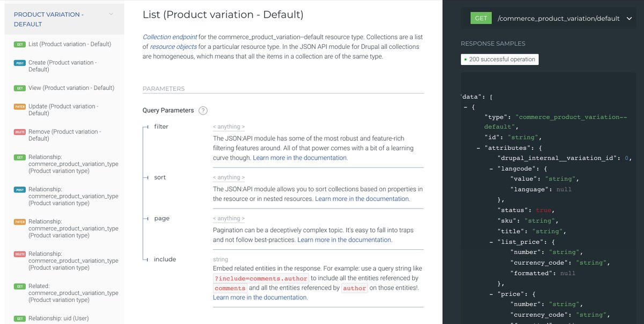Open Update (Product variation - Default) in sidebar

(x=63, y=110)
